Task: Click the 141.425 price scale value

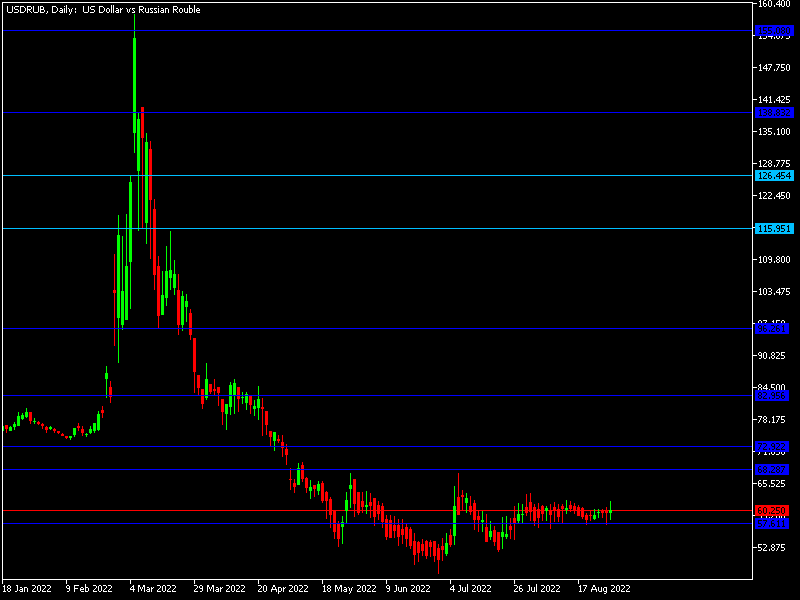Action: point(774,99)
